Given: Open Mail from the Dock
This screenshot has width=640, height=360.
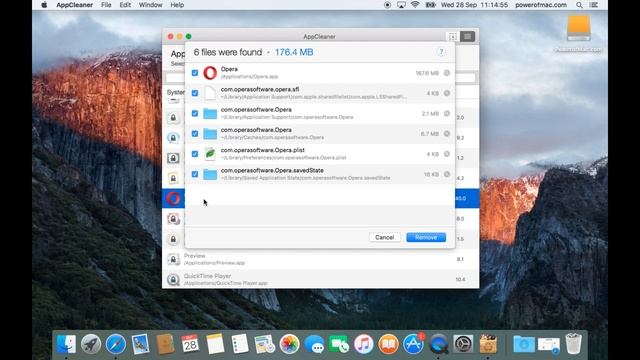Looking at the screenshot, I should 140,344.
